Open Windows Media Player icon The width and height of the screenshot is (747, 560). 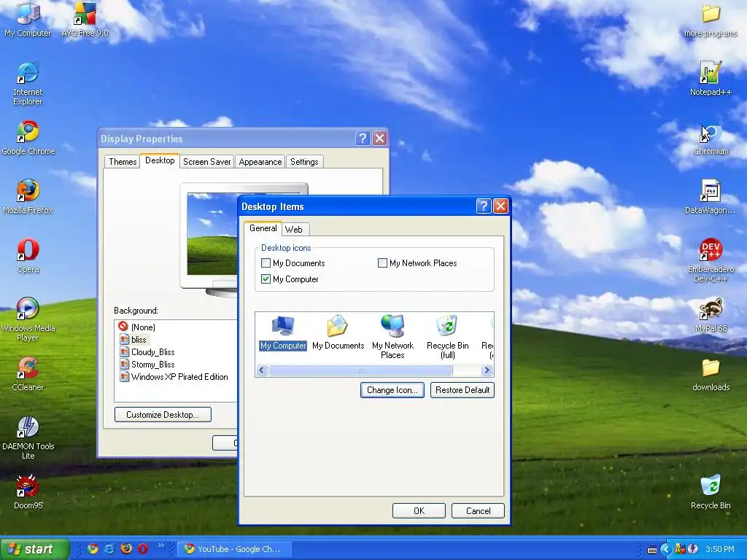point(28,320)
